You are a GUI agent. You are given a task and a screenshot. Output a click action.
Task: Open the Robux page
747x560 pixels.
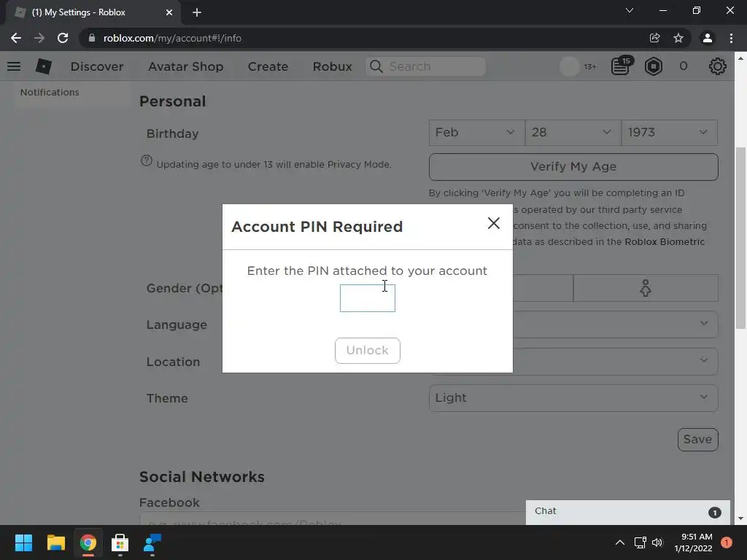click(x=332, y=66)
